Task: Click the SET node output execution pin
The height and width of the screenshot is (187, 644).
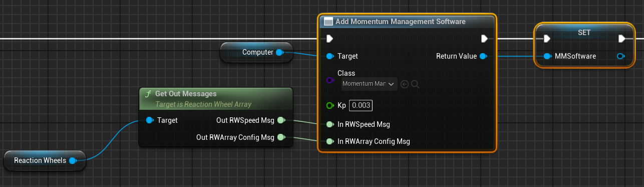Action: [621, 39]
